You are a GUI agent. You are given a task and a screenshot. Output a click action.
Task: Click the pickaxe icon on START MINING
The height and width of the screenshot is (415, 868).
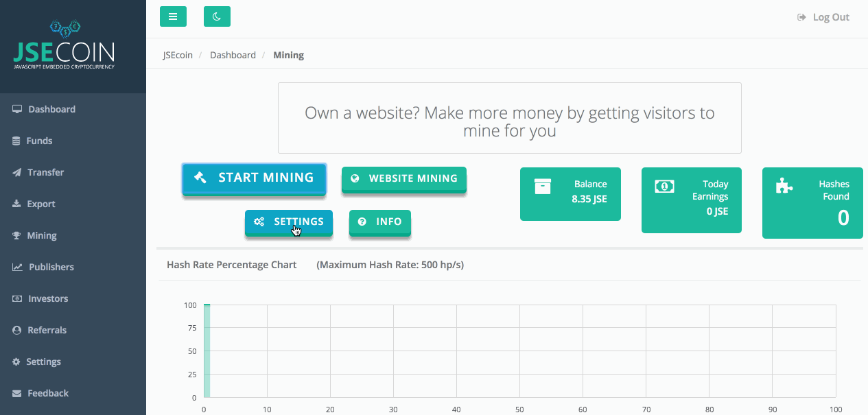(x=200, y=177)
